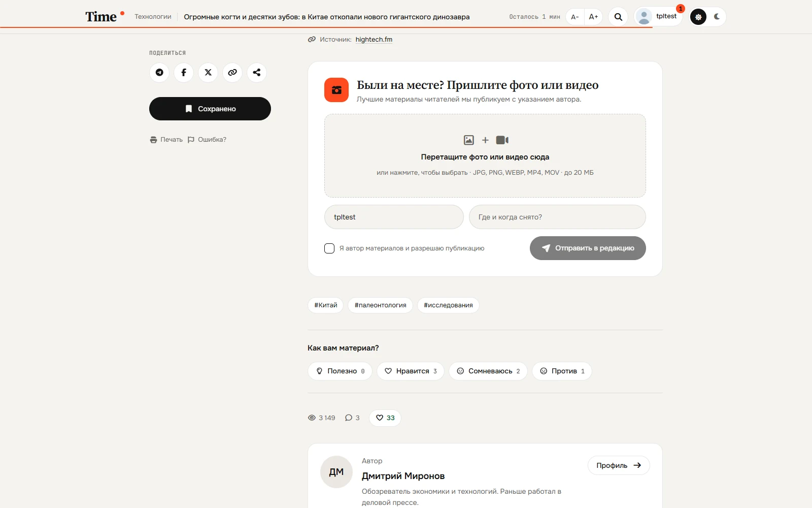Open site search with the magnifier icon
The height and width of the screenshot is (508, 812).
pos(618,17)
